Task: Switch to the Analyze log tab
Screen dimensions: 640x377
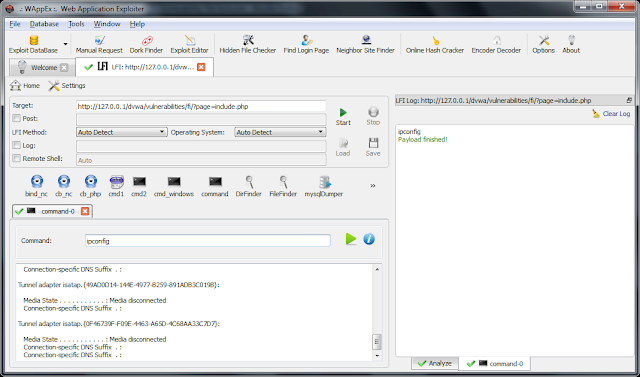Action: 435,363
